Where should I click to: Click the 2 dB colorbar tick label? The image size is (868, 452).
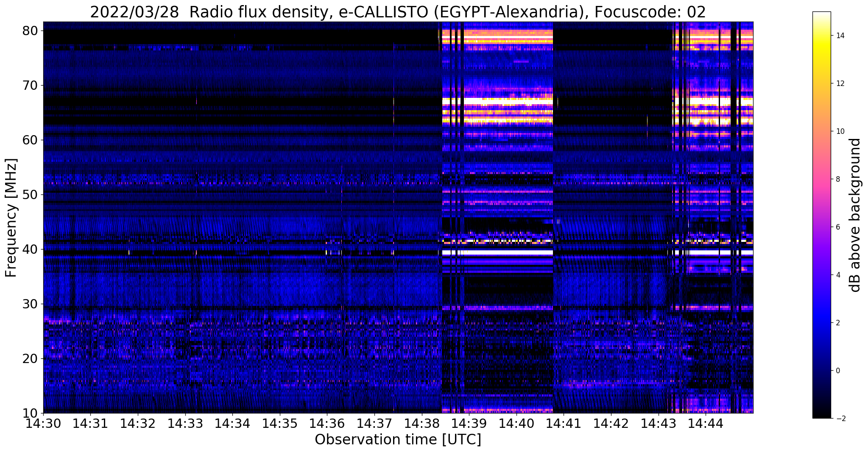(x=837, y=323)
